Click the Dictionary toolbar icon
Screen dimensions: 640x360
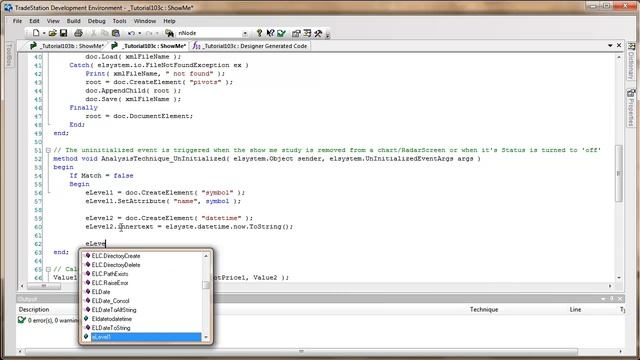(307, 33)
